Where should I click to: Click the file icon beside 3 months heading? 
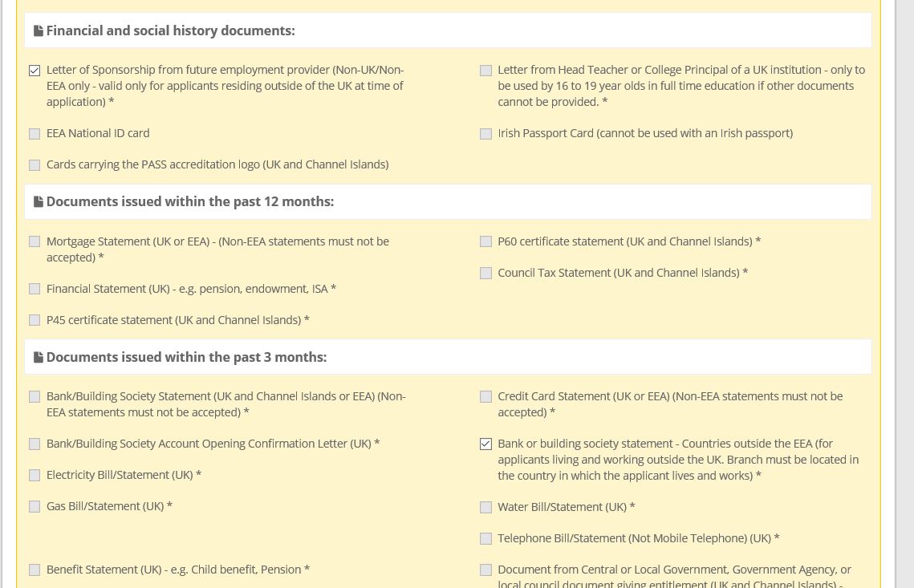click(38, 358)
